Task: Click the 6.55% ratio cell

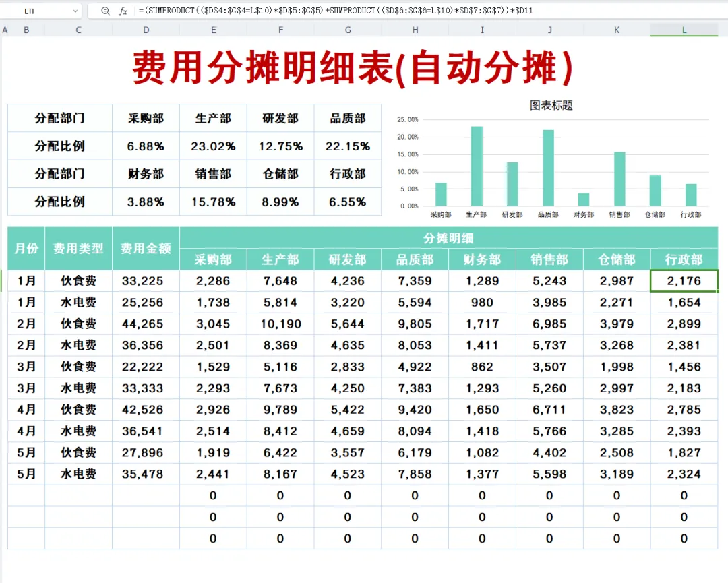Action: 348,202
